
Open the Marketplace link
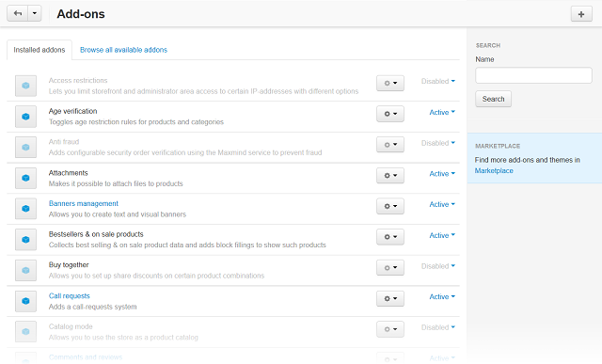pyautogui.click(x=494, y=171)
